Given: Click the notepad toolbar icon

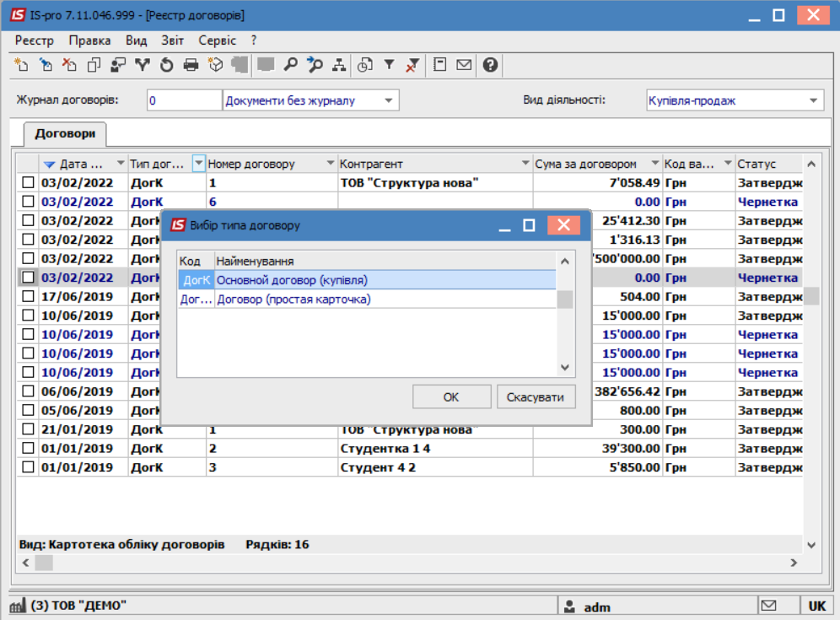Looking at the screenshot, I should pyautogui.click(x=440, y=65).
